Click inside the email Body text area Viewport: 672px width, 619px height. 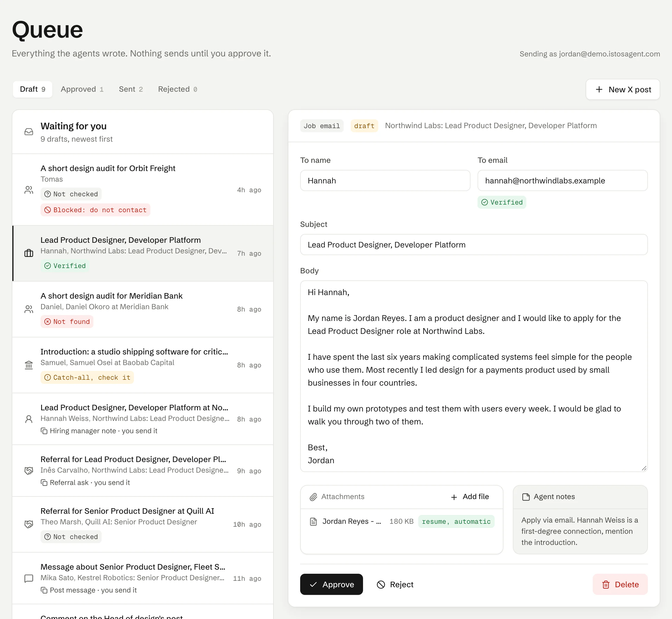(x=474, y=376)
